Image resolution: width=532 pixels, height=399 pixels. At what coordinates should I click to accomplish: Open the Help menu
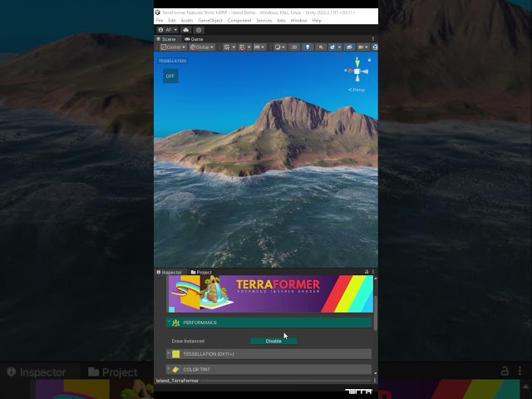point(317,20)
